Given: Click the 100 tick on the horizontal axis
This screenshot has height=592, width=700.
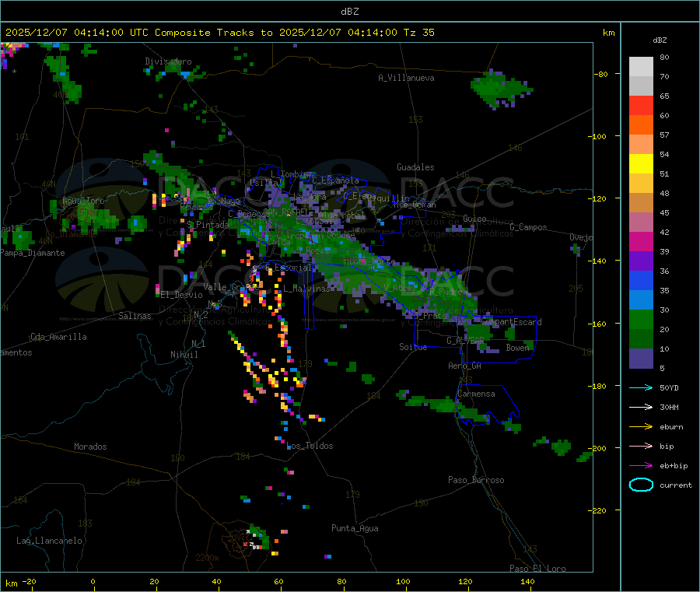Looking at the screenshot, I should point(403,581).
